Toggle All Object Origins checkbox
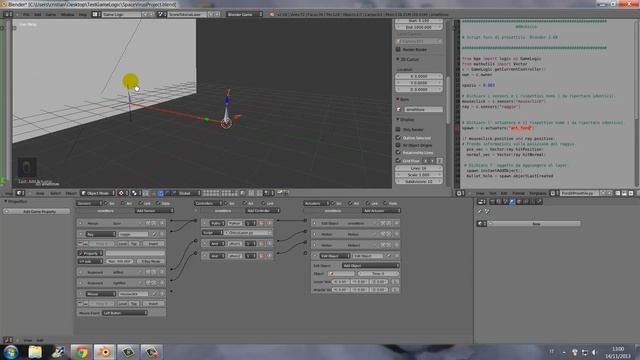640x360 pixels. 398,145
